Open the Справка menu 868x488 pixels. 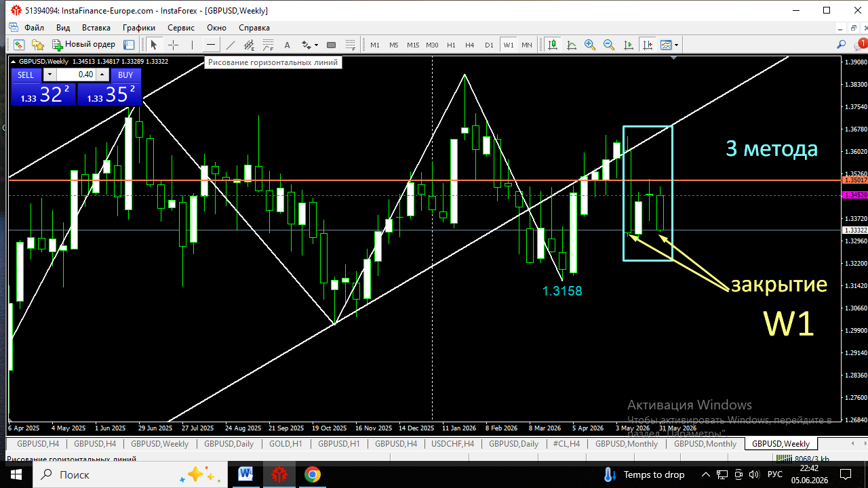254,28
